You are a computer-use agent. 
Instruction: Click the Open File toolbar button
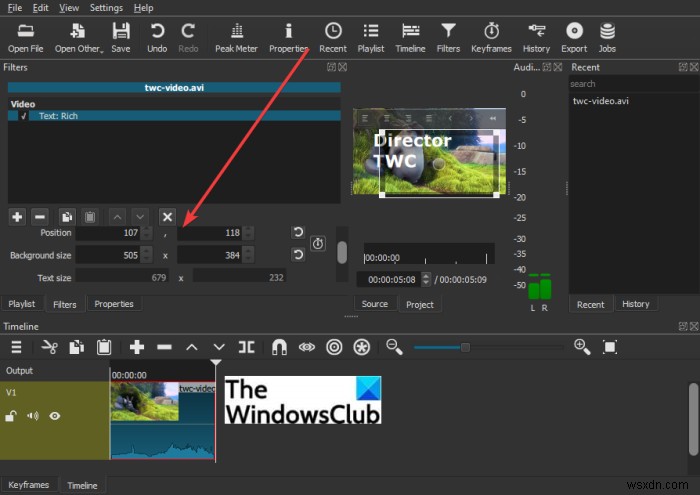pos(25,38)
